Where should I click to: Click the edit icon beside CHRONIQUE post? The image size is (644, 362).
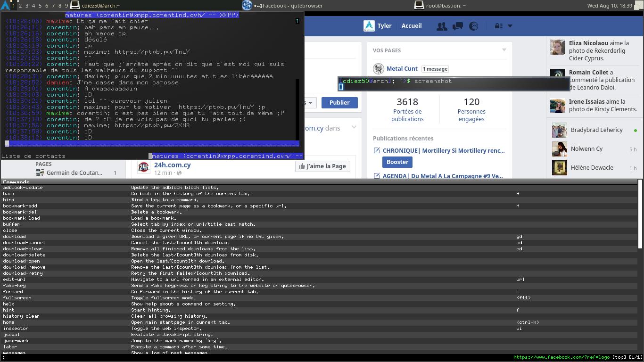[x=377, y=151]
